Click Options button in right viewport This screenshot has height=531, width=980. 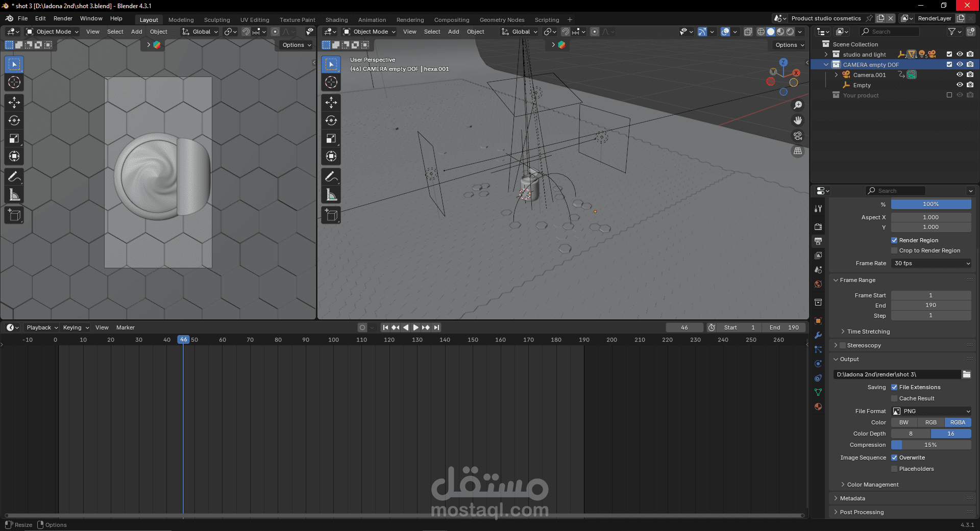[x=789, y=45]
